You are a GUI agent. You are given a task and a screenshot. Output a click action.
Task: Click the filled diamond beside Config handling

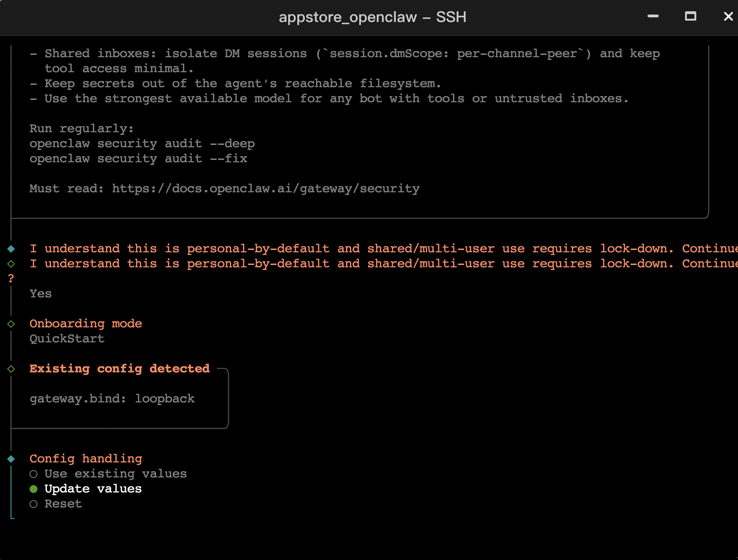coord(11,459)
